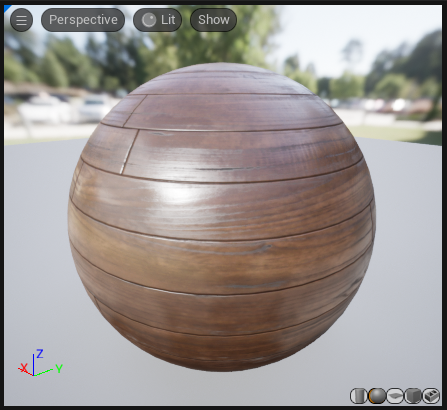Open the Lit view mode dropdown

click(158, 20)
